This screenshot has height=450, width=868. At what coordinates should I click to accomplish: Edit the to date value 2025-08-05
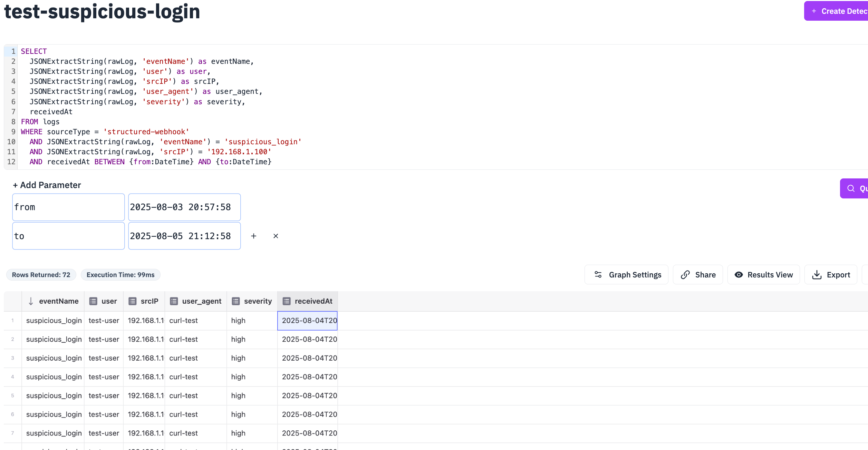(x=184, y=236)
